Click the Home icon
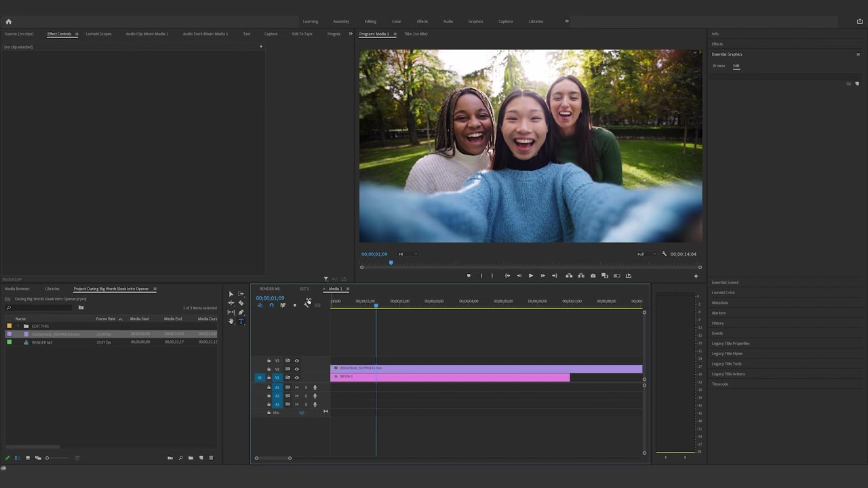 9,22
